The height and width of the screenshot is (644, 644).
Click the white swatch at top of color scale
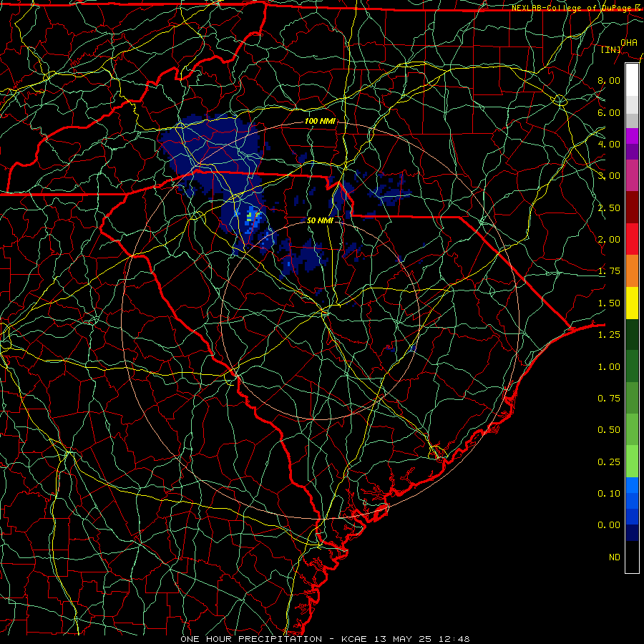(x=632, y=80)
